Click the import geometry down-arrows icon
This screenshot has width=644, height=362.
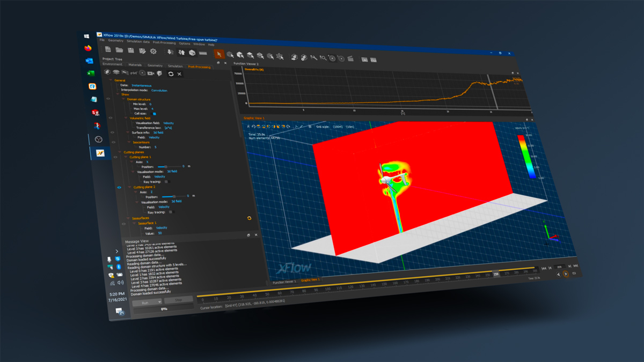171,52
